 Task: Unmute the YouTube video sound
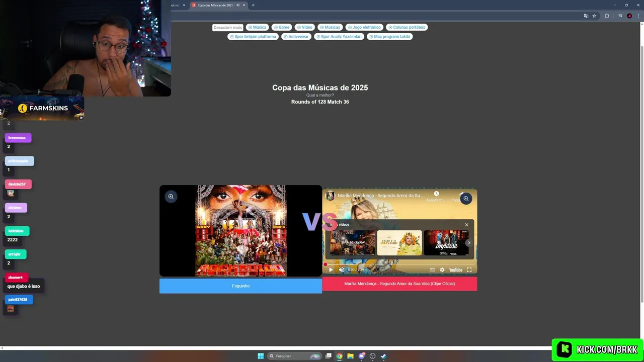[342, 270]
